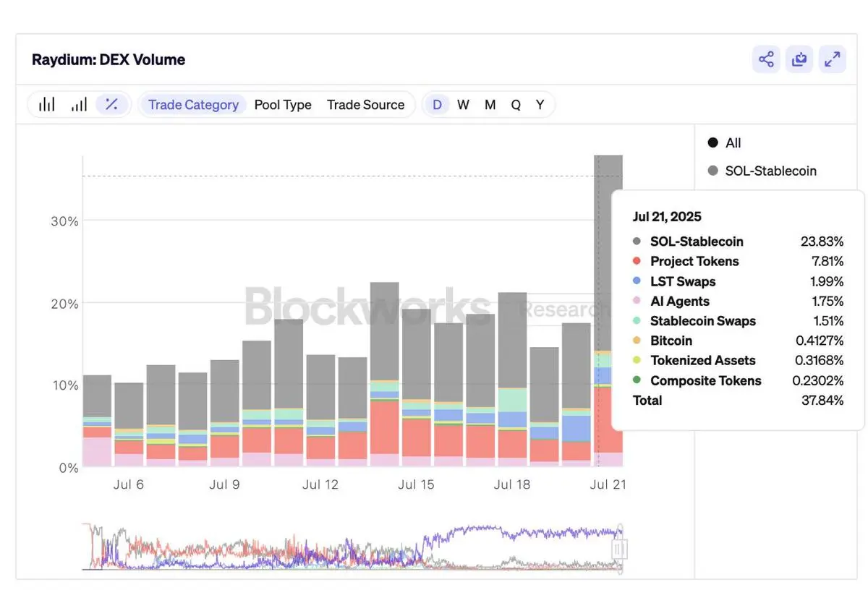Select yearly interval Y
The width and height of the screenshot is (868, 590).
coord(540,105)
